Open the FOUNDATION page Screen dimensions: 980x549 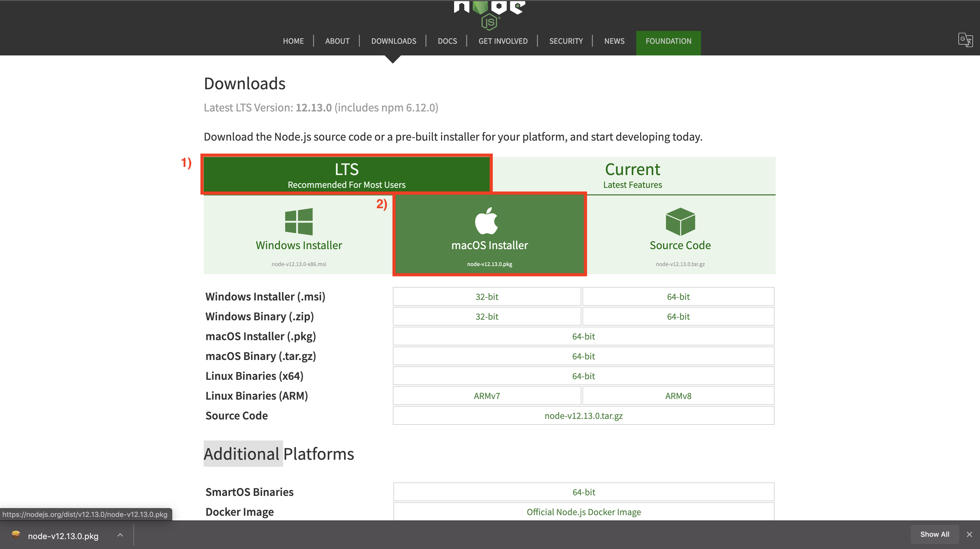click(668, 41)
